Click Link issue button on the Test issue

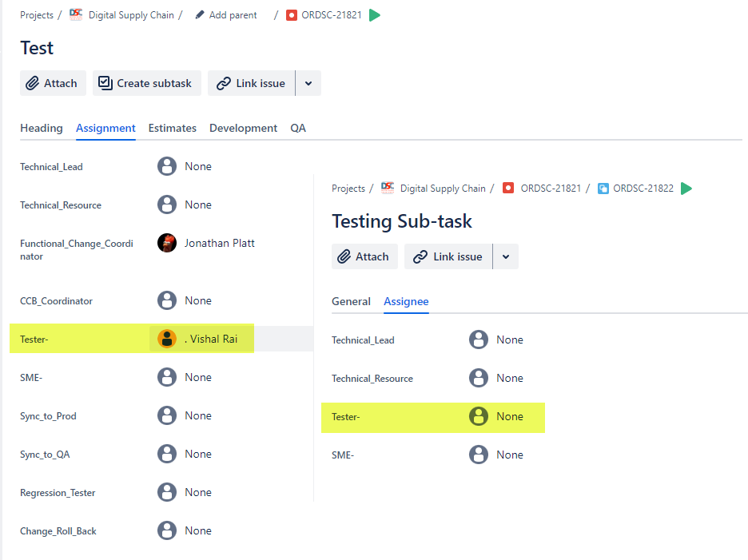click(x=252, y=83)
